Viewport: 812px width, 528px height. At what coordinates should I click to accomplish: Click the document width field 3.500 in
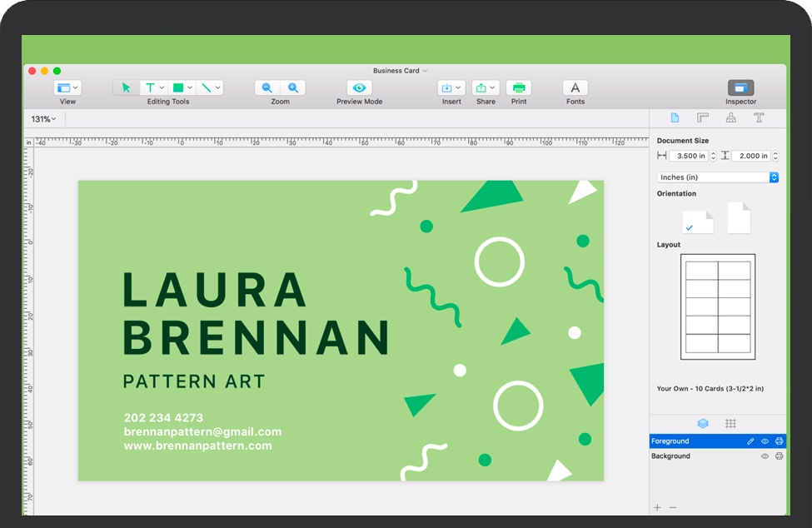[x=689, y=156]
